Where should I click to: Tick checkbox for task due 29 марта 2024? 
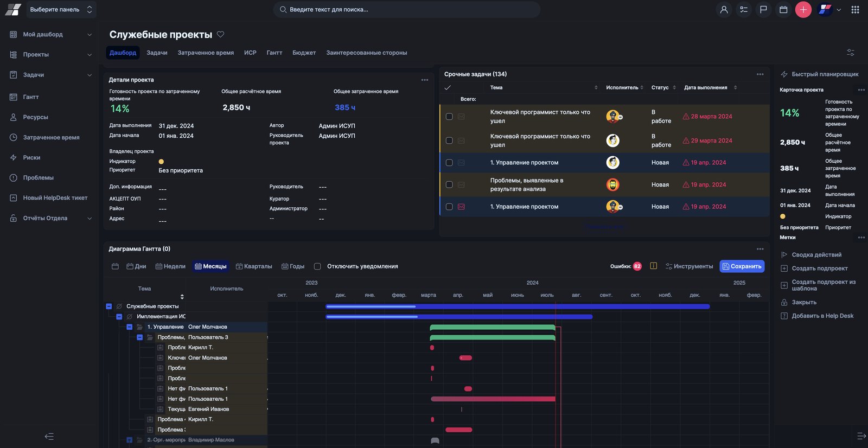tap(449, 140)
